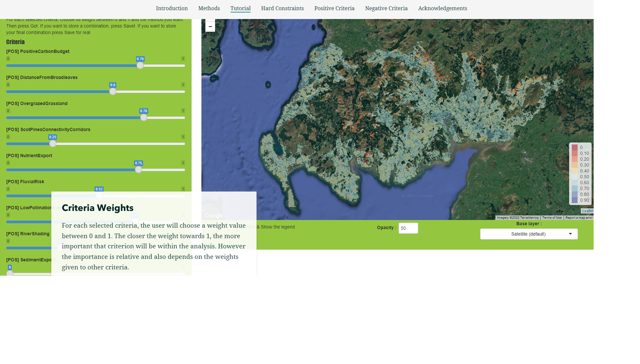Click the PositiveCarbonBudget slider handle
The width and height of the screenshot is (640, 364).
[140, 65]
